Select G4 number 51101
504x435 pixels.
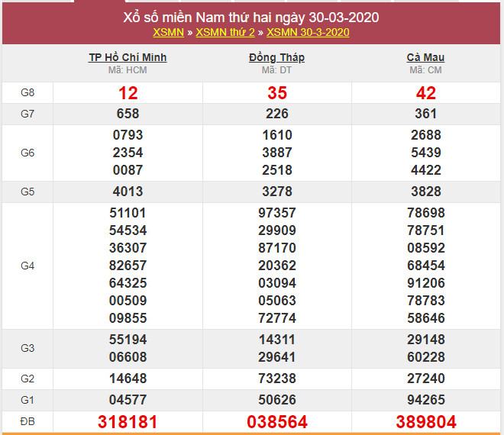[128, 213]
